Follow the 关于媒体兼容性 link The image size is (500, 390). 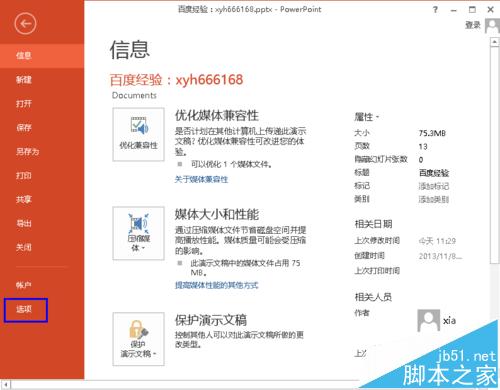pyautogui.click(x=201, y=180)
